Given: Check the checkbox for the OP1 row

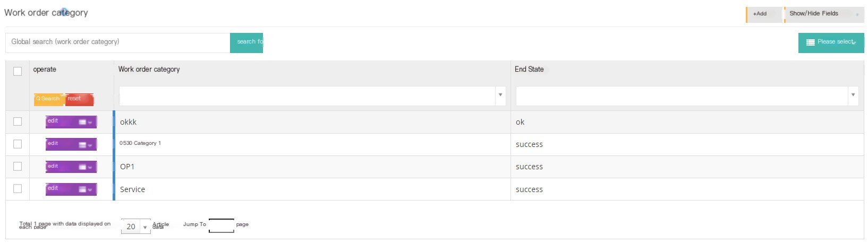Looking at the screenshot, I should pos(18,167).
